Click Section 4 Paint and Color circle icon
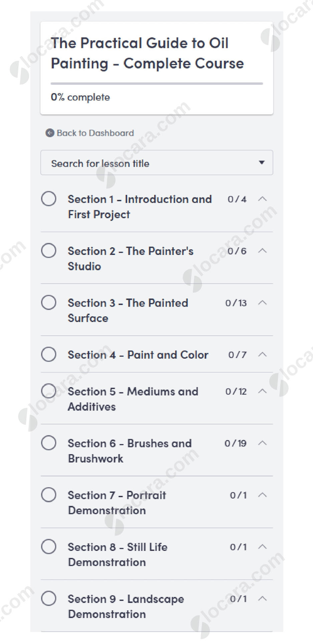313x644 pixels. point(49,354)
